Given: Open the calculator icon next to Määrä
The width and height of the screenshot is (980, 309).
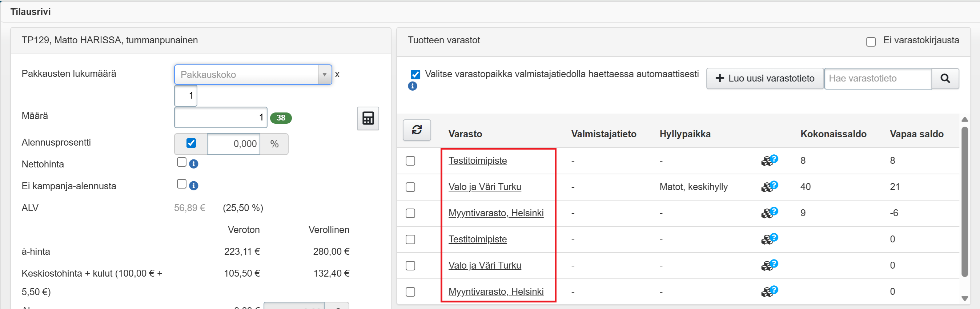Looking at the screenshot, I should click(367, 119).
